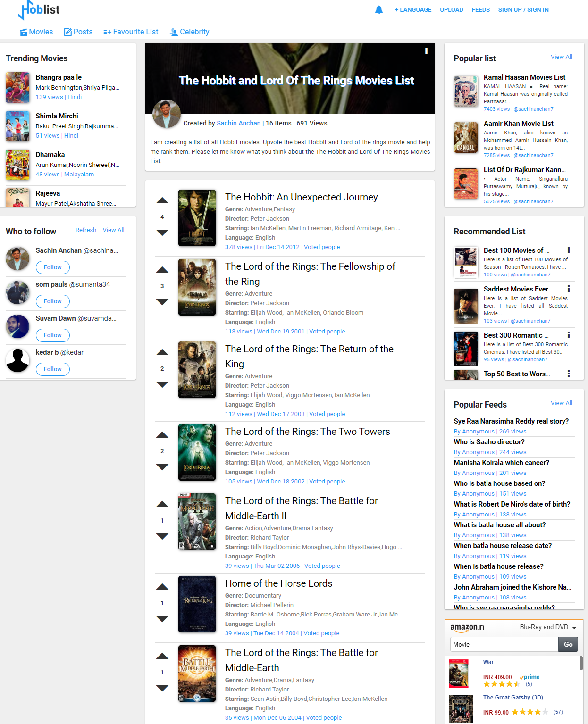588x724 pixels.
Task: Open The Great Gatsby (3D) Amazon listing
Action: click(513, 698)
